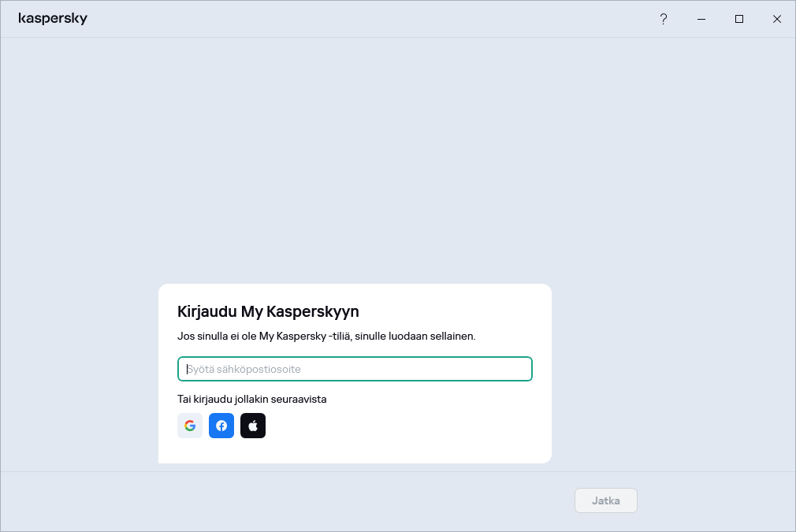The image size is (796, 532).
Task: Click the sign-in card heading text
Action: (269, 311)
